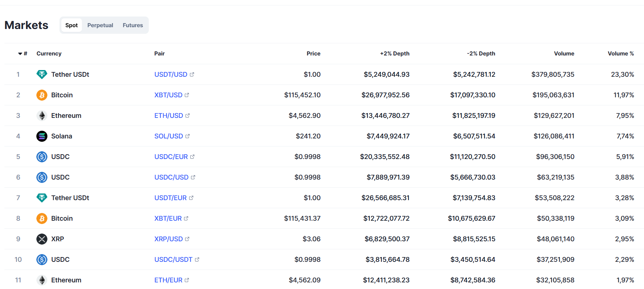The height and width of the screenshot is (289, 644).
Task: Sort the table by Volume column
Action: tap(564, 54)
